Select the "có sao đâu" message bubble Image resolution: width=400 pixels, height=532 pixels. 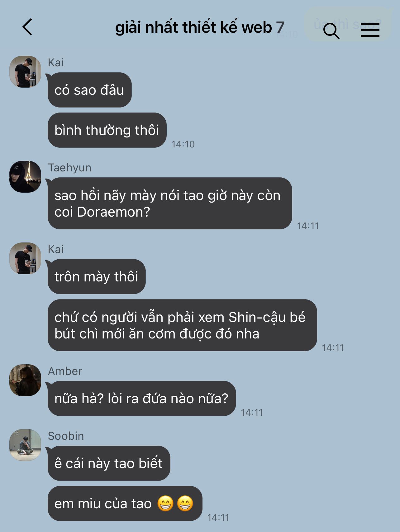pos(89,90)
